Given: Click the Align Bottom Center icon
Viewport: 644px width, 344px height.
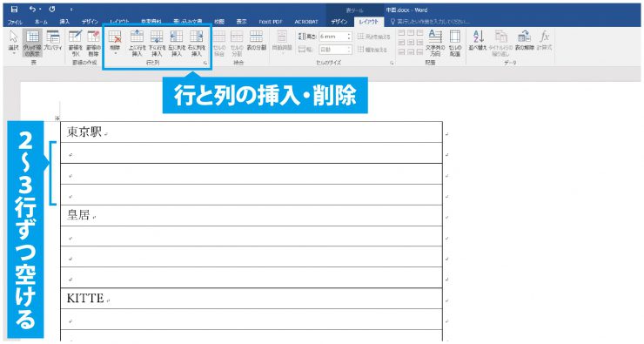Looking at the screenshot, I should 410,52.
